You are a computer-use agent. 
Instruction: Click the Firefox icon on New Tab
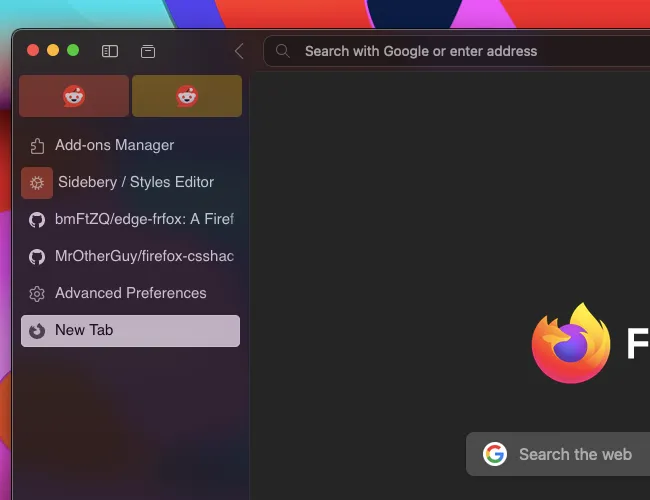[x=37, y=331]
